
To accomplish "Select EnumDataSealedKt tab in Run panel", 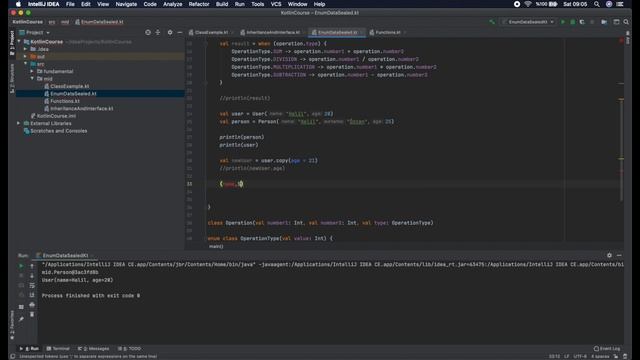I will (65, 256).
